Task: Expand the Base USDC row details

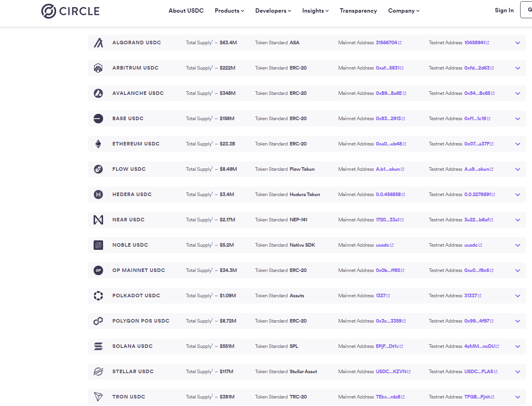Action: click(x=517, y=119)
